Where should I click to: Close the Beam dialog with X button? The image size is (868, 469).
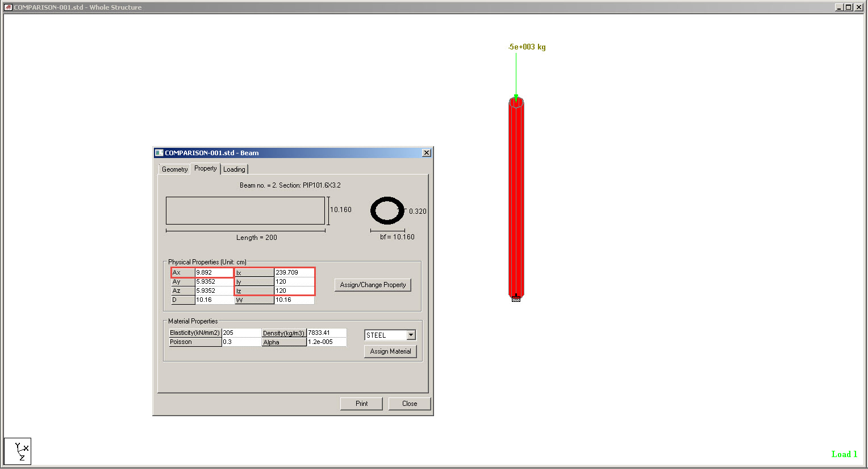point(427,153)
